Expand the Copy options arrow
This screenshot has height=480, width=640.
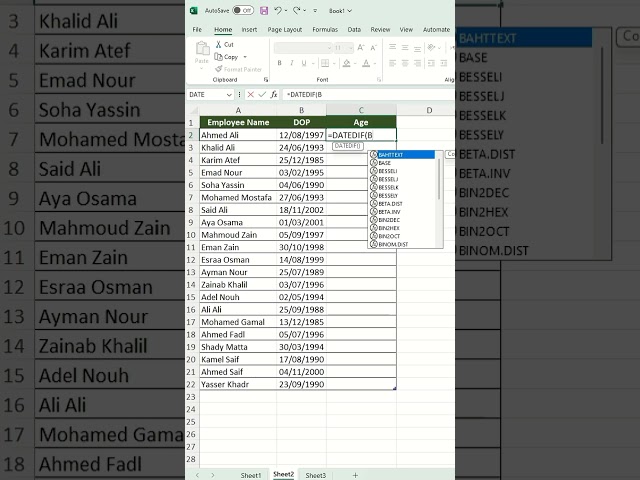(x=245, y=57)
